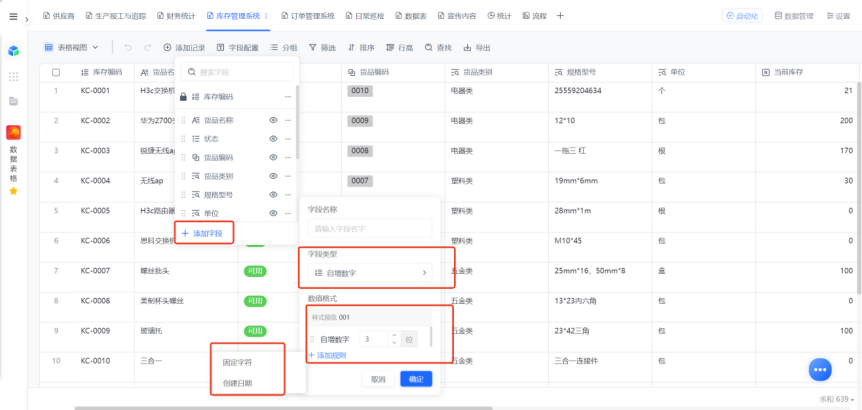The image size is (862, 410).
Task: Open more options for 货品类别 field
Action: pos(288,176)
